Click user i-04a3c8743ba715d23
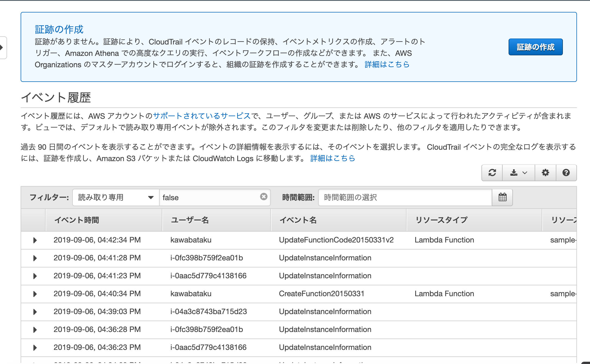This screenshot has width=590, height=364. point(209,311)
